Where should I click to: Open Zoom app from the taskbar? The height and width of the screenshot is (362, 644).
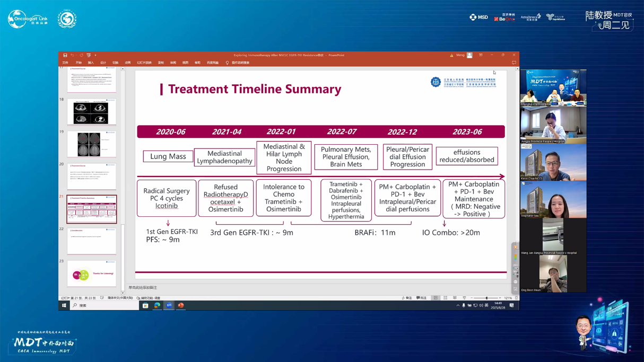(x=169, y=305)
